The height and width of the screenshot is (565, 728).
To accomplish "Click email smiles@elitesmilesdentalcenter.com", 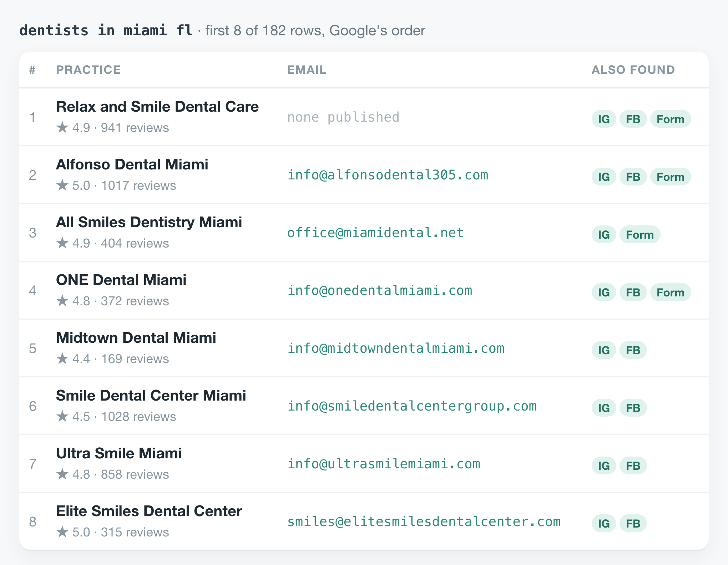I will coord(424,522).
